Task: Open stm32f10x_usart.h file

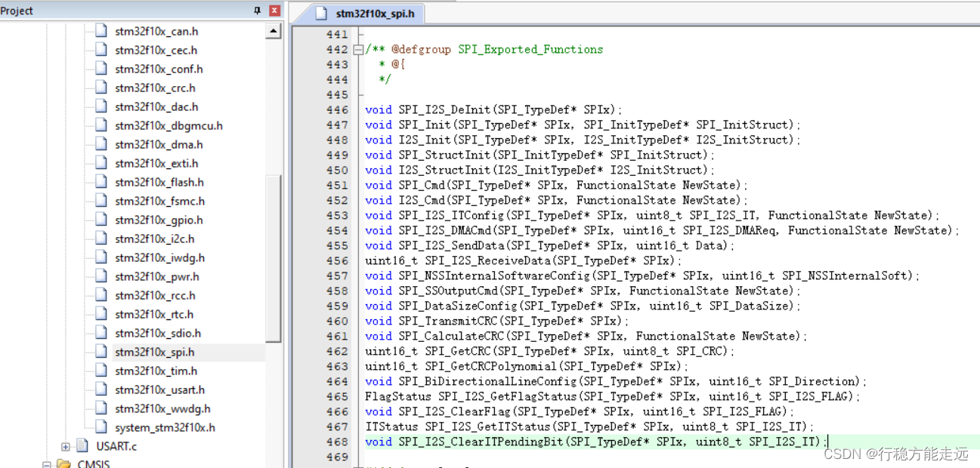Action: (159, 390)
